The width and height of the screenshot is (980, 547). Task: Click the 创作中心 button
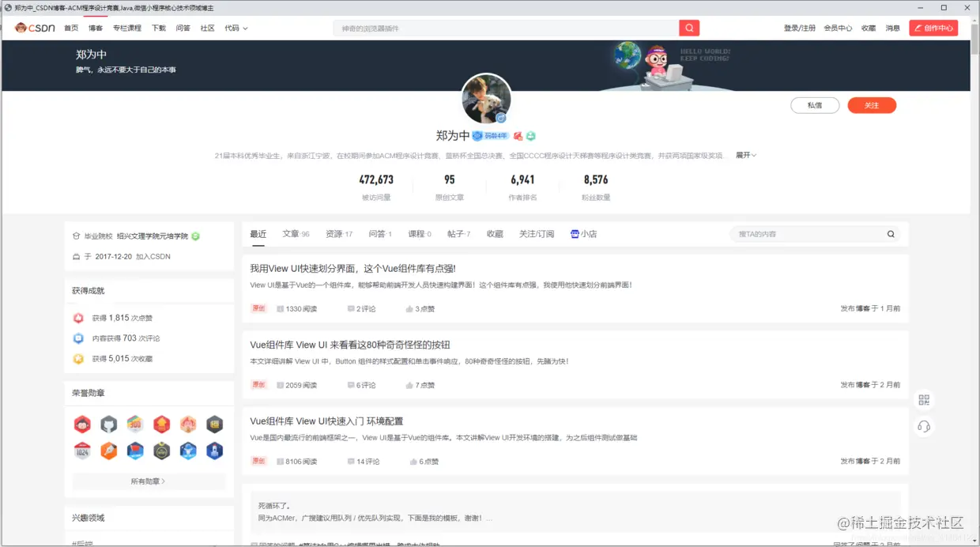coord(933,28)
